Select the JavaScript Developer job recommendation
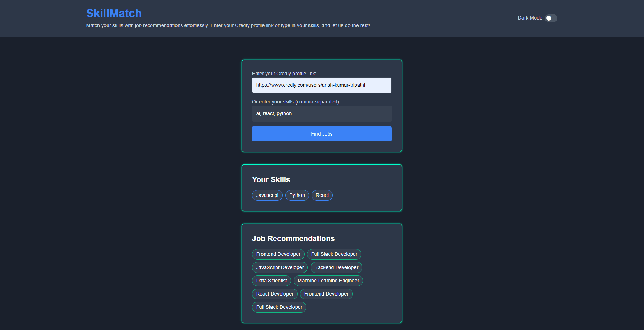The width and height of the screenshot is (644, 330). pos(280,267)
